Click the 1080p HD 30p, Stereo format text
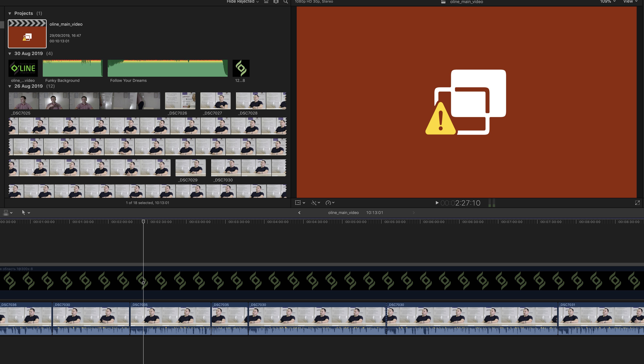Screen dimensions: 644x364 [x=314, y=1]
